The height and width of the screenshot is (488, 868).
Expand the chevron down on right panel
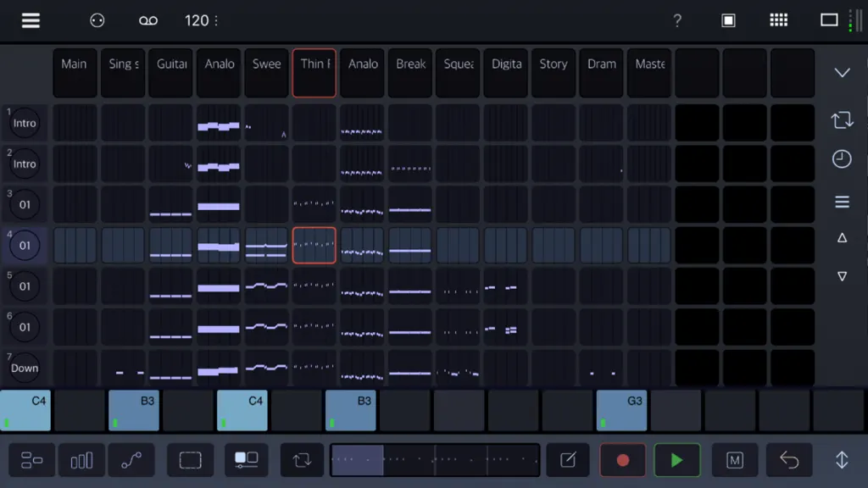pyautogui.click(x=842, y=73)
